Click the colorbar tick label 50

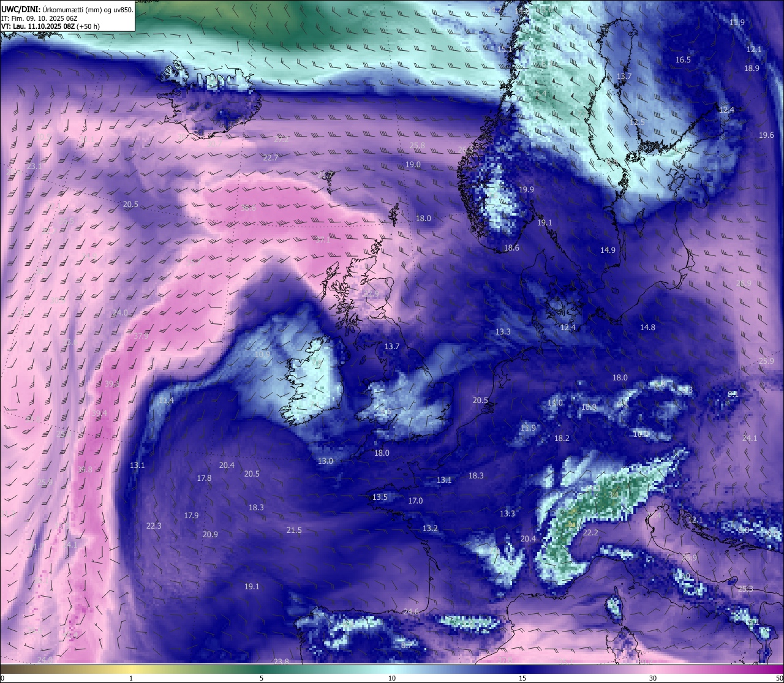pyautogui.click(x=779, y=678)
